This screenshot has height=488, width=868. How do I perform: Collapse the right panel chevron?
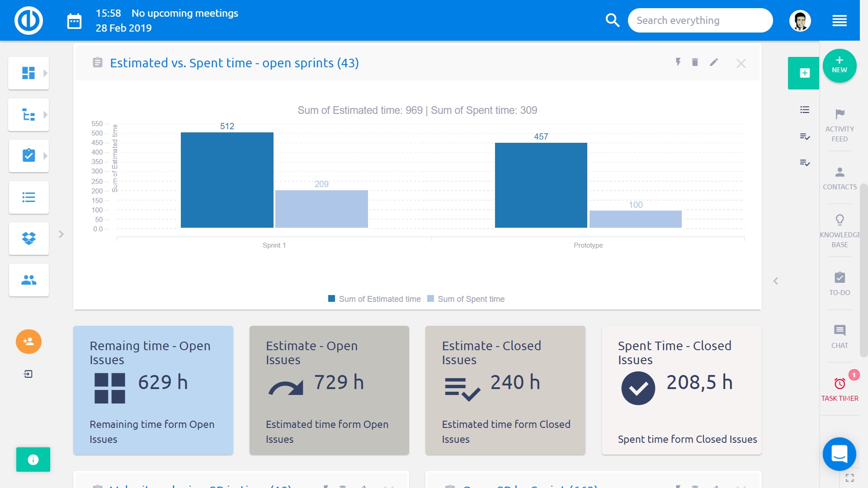(776, 281)
